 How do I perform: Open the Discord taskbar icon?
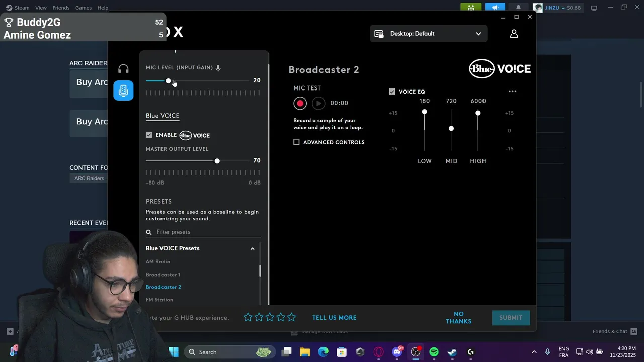tap(397, 352)
